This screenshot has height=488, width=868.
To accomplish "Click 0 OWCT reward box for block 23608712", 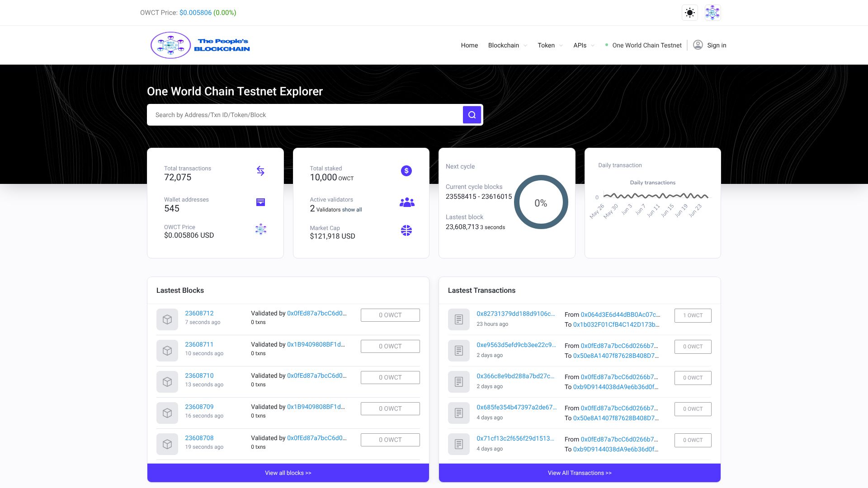I will (x=390, y=315).
